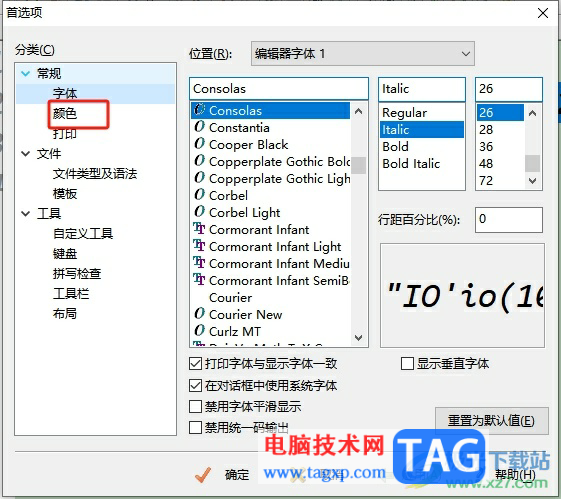Choose Cormorant Infant SemiBold font
The height and width of the screenshot is (499, 561).
279,280
